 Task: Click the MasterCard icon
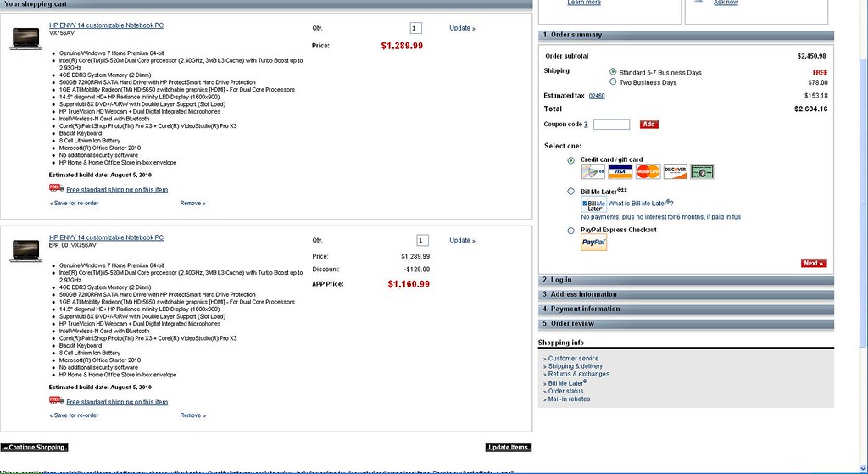pyautogui.click(x=648, y=171)
